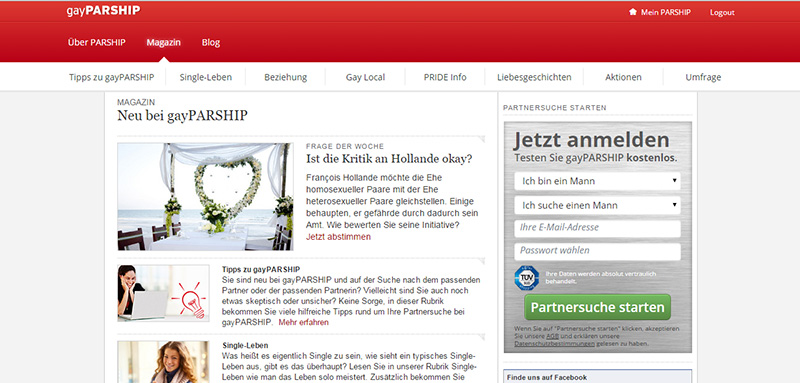The width and height of the screenshot is (800, 383).
Task: Switch to Single-Leben tab
Action: [x=206, y=78]
